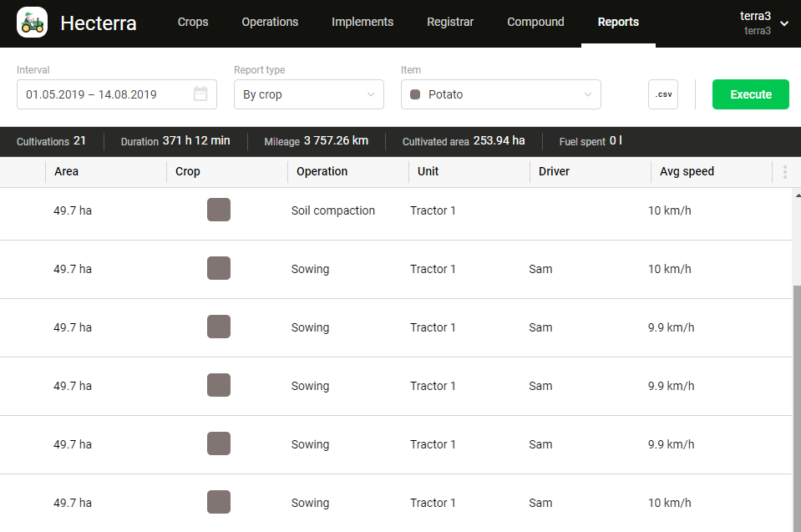
Task: Open the Report type dropdown
Action: point(308,94)
